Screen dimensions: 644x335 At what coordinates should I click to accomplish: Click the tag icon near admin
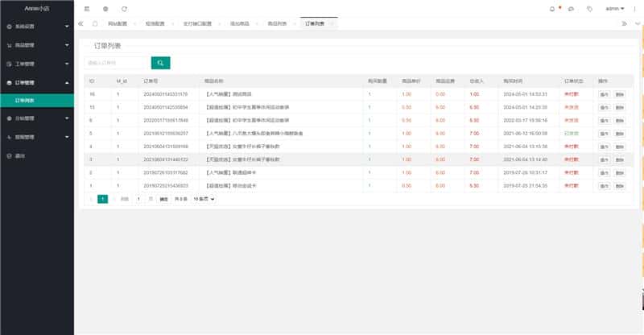coord(590,9)
